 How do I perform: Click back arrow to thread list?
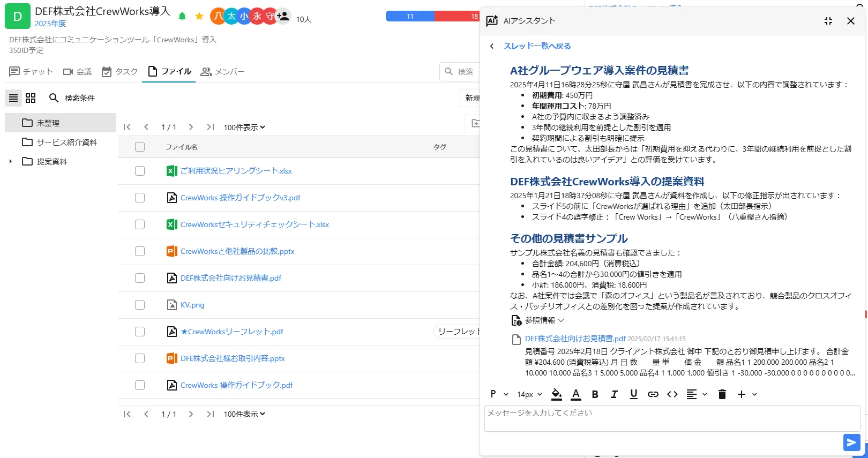tap(492, 46)
